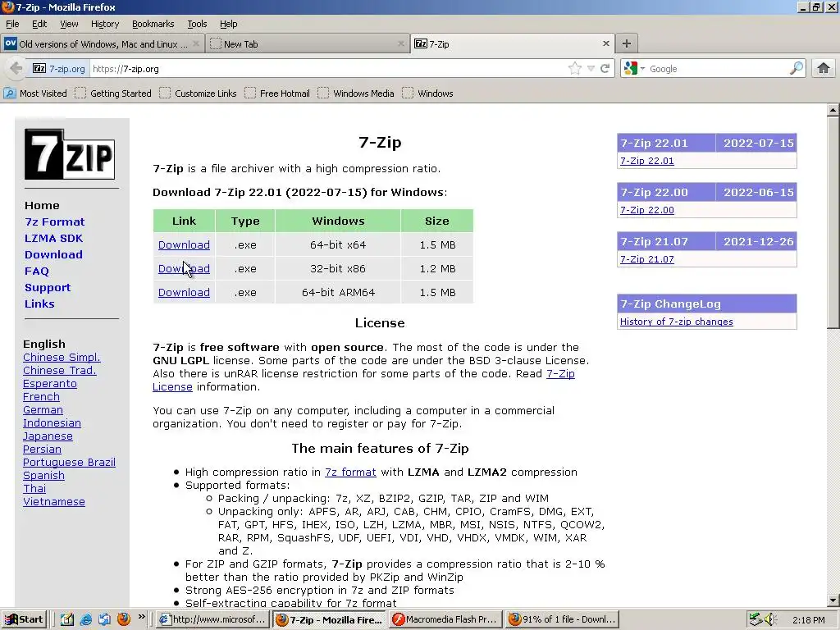Open the View menu
The height and width of the screenshot is (630, 840).
(69, 24)
